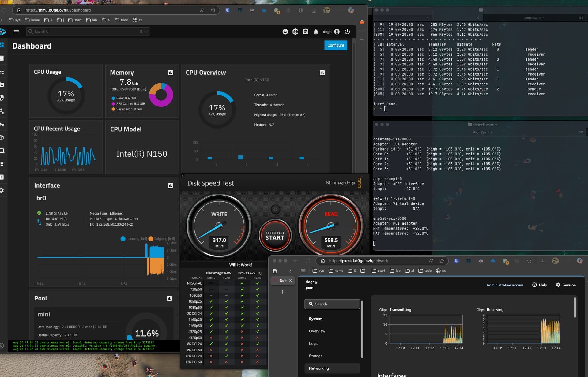Start the Disk Speed Test
This screenshot has height=377, width=588.
(275, 236)
